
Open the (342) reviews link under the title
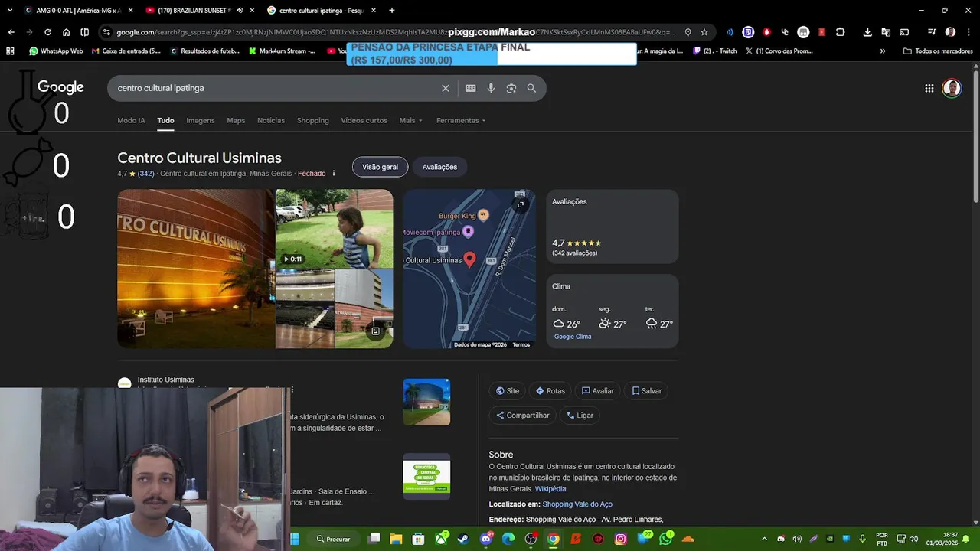tap(145, 174)
